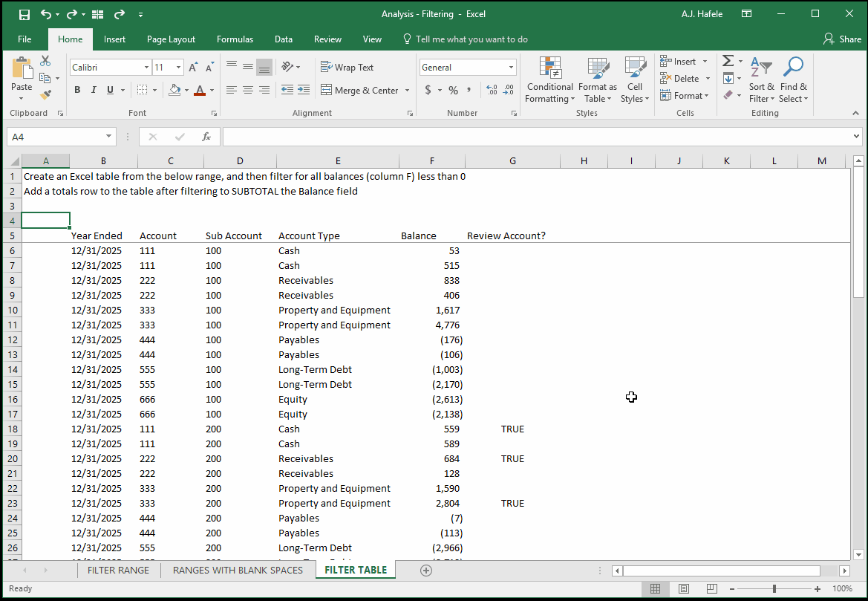Screen dimensions: 868x601
Task: Switch to the Formulas ribbon tab
Action: [235, 39]
